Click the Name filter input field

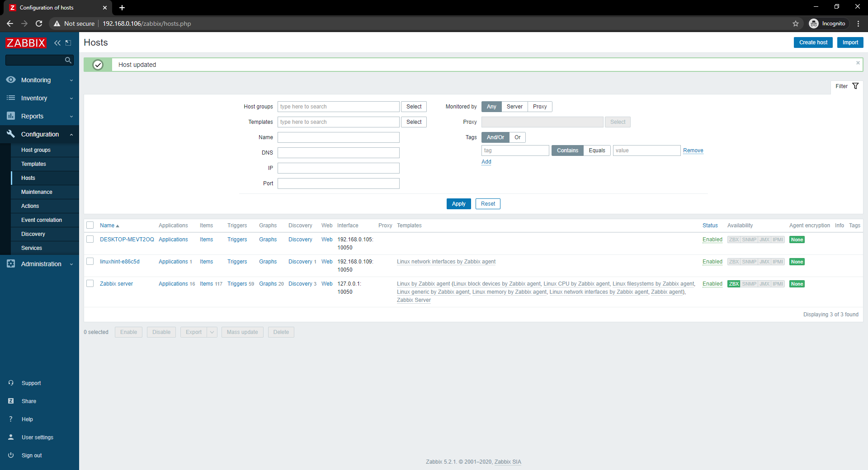click(x=338, y=137)
